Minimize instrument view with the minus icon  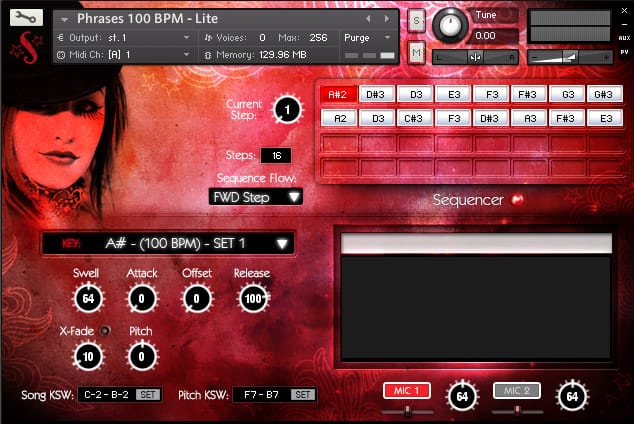(x=624, y=25)
